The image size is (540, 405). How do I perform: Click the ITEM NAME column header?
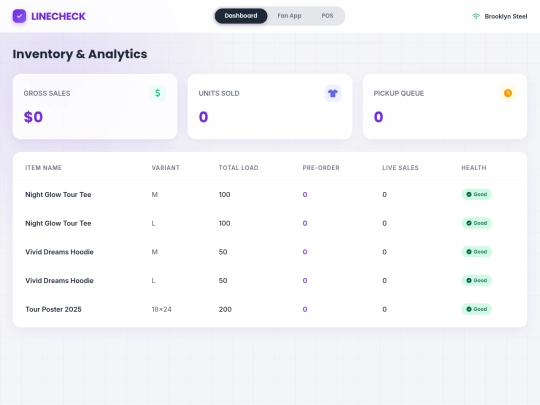point(43,168)
